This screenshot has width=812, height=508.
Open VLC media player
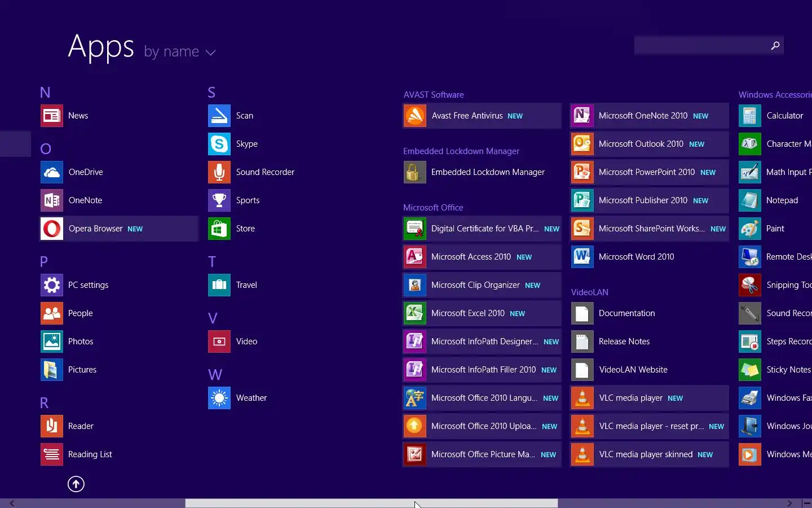point(650,398)
